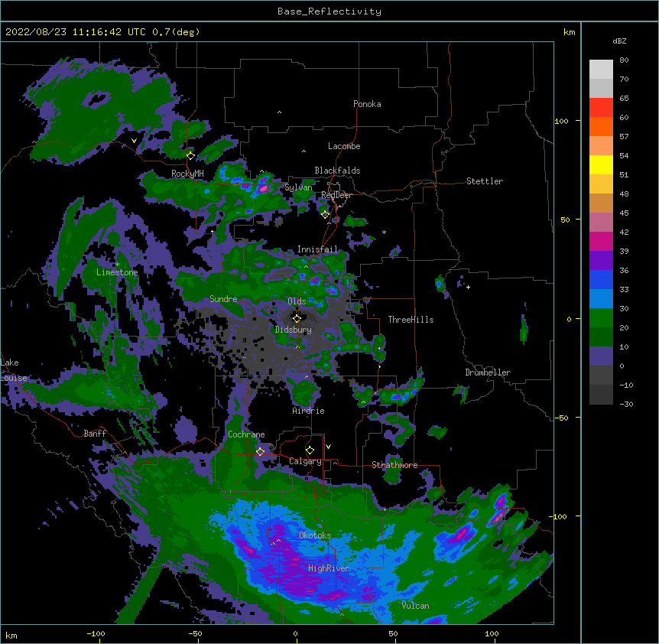
Task: Click the light grey 70-80 dBZ swatch
Action: tap(601, 70)
